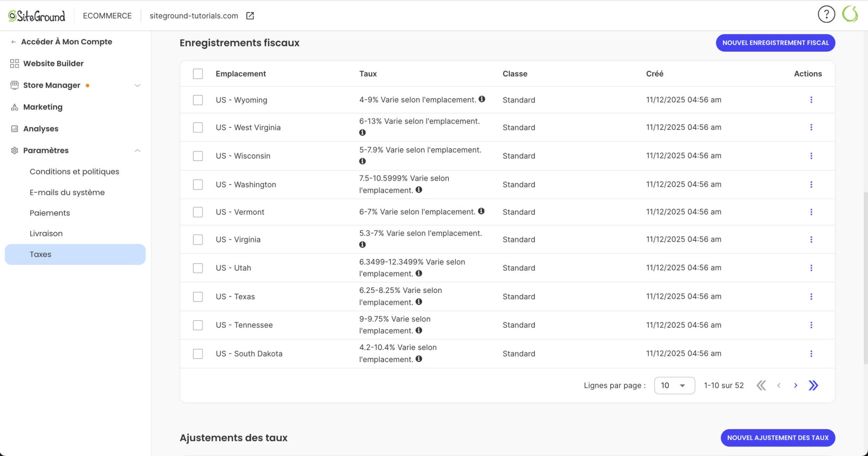Collapse the Paramètres section chevron
Image resolution: width=868 pixels, height=456 pixels.
(137, 150)
